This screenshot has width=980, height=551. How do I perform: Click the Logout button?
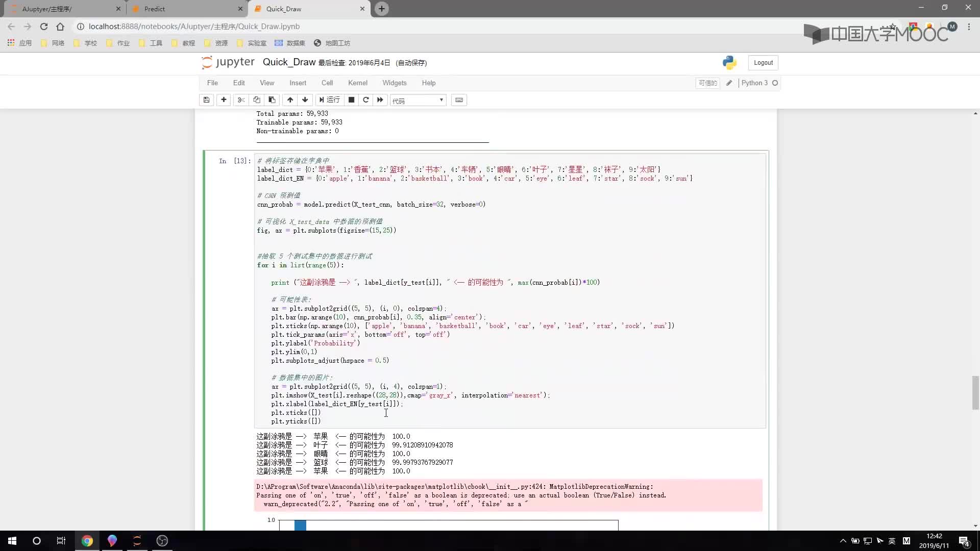point(763,63)
